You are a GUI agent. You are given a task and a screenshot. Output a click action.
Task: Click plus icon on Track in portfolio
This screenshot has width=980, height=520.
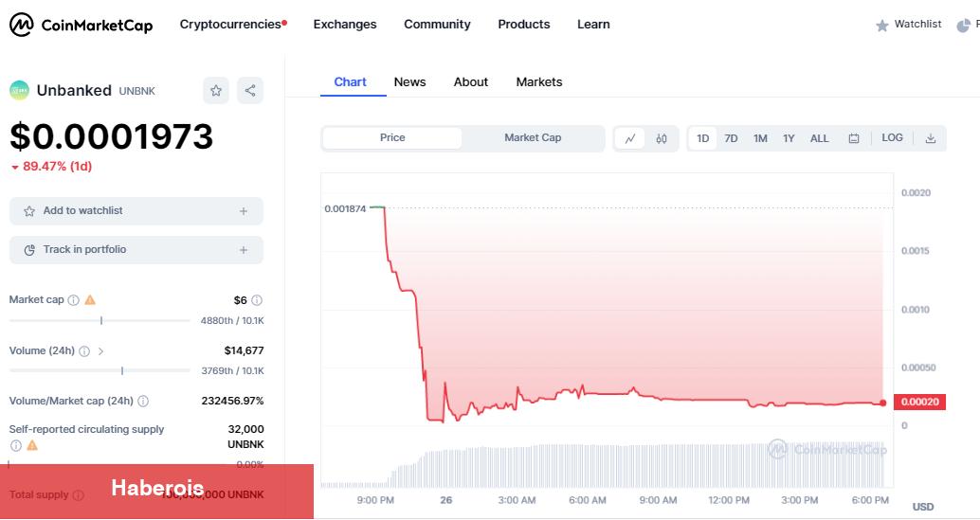point(244,250)
